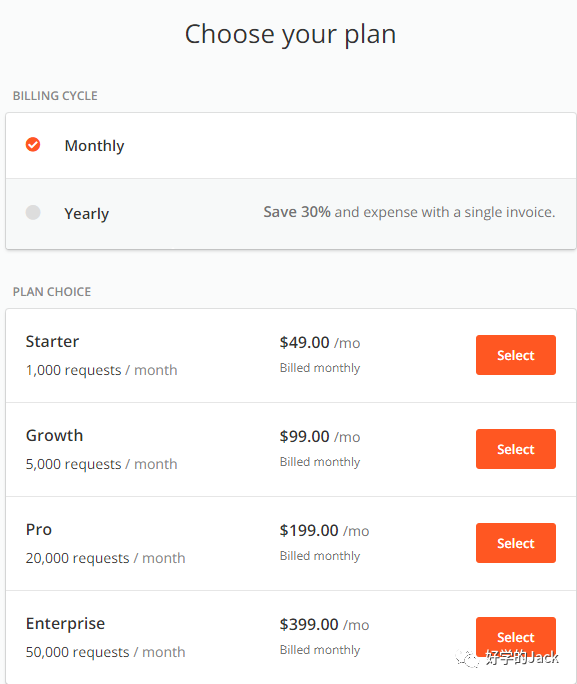Select the Growth plan button
Image resolution: width=577 pixels, height=684 pixels.
point(516,449)
